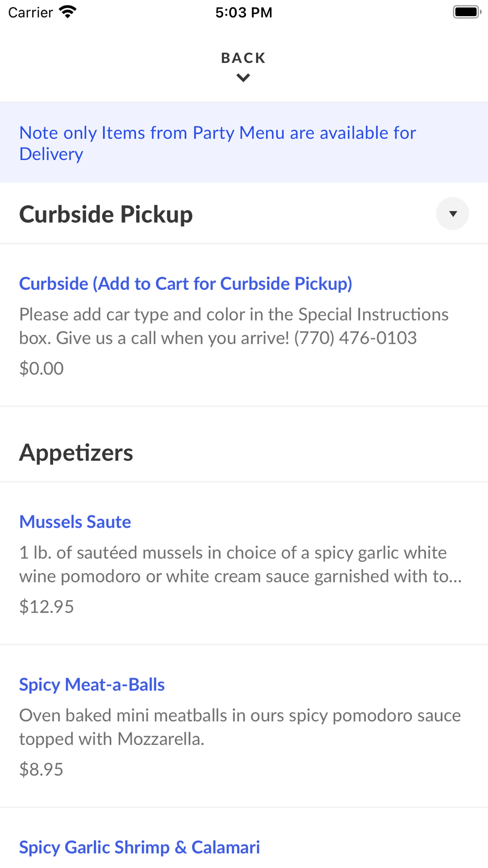Tap the $8.95 Spicy Meat-a-Balls price

coord(41,769)
